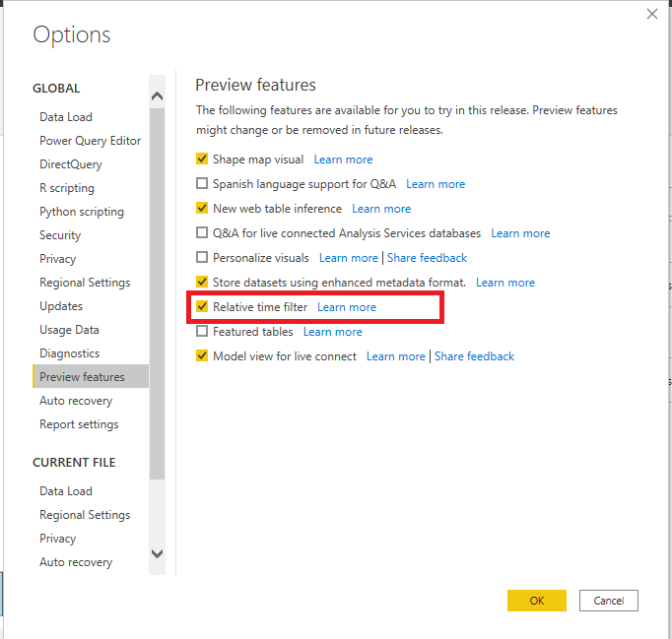Open Usage Data settings

pyautogui.click(x=69, y=330)
